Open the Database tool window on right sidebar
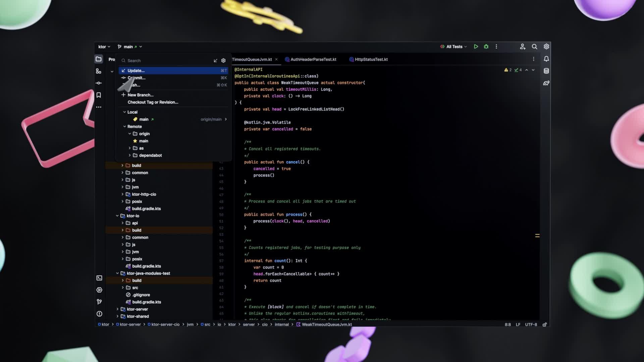Screen dimensions: 644x362 (x=546, y=71)
